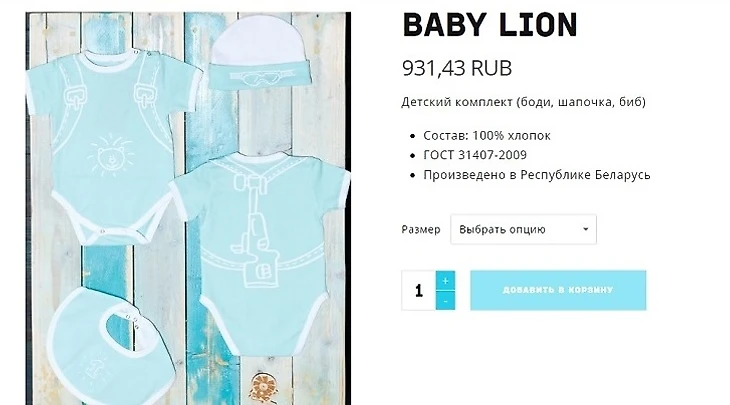Viewport: 730px width, 405px height.
Task: Click the goggles print on hat brim
Action: pos(259,78)
